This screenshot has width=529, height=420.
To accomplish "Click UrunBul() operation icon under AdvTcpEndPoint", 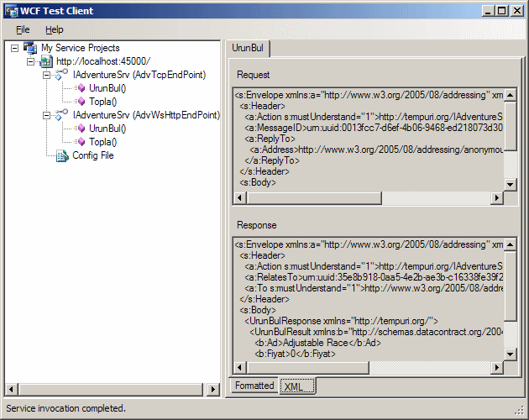I will [x=79, y=88].
